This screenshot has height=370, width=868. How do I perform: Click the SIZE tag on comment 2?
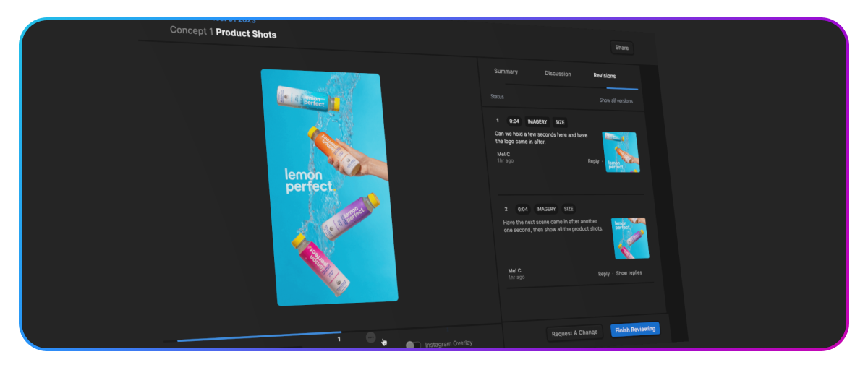point(569,209)
